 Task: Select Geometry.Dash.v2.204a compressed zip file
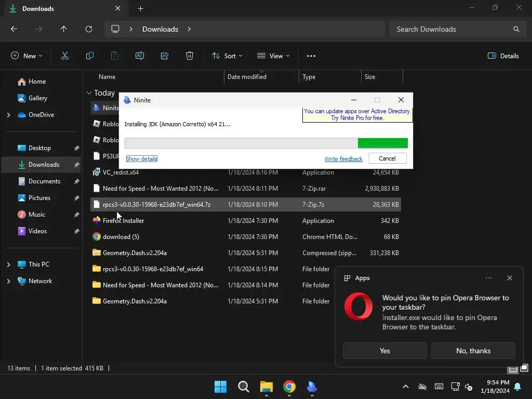pyautogui.click(x=246, y=253)
